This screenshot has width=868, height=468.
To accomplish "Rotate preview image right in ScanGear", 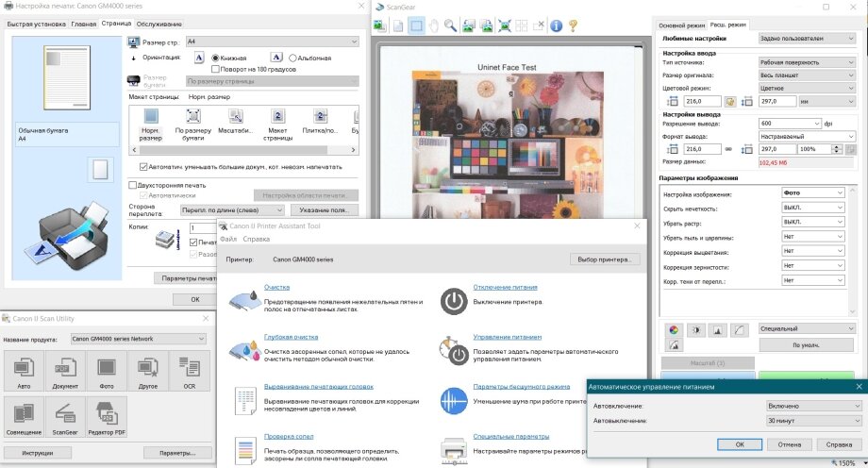I will click(x=486, y=25).
